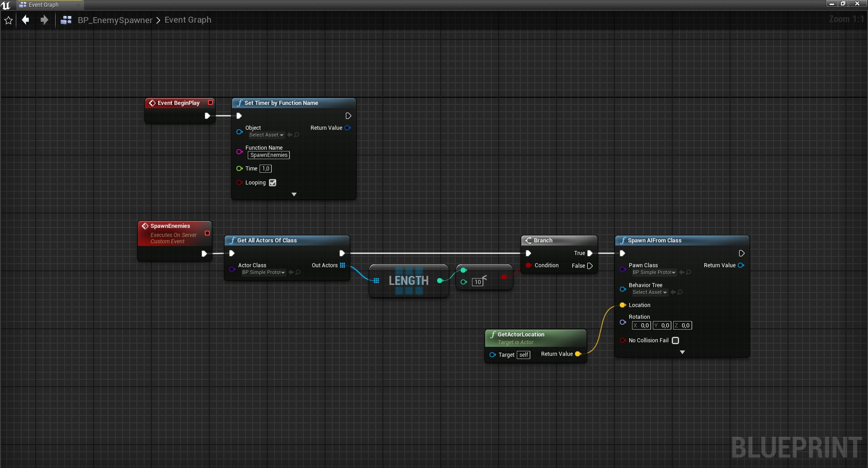Image resolution: width=868 pixels, height=468 pixels.
Task: Click BP_EnemySpawner in the breadcrumb
Action: click(x=115, y=20)
